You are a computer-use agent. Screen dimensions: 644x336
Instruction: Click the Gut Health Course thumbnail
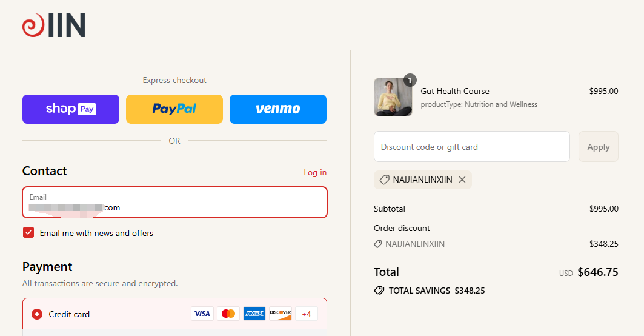tap(393, 97)
